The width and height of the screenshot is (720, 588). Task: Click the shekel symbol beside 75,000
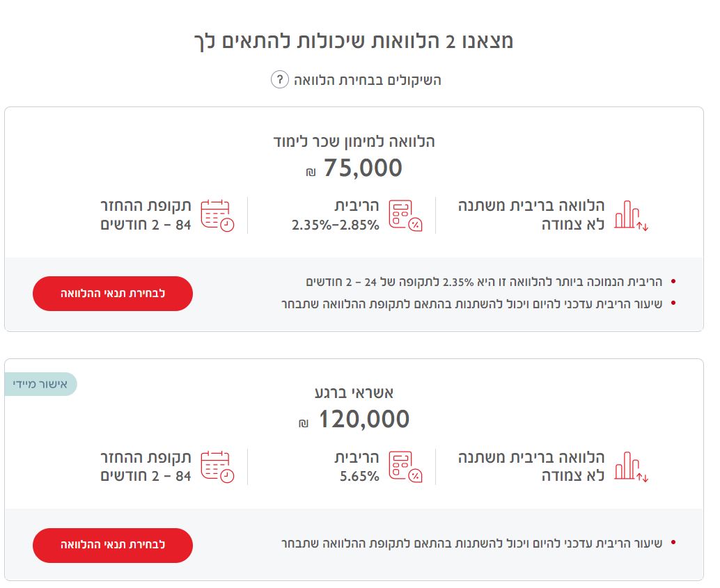pyautogui.click(x=311, y=171)
